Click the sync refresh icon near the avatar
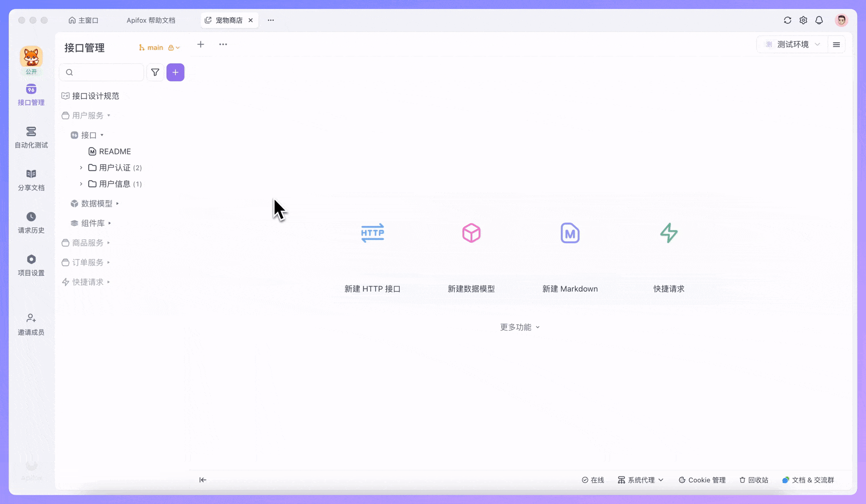 pyautogui.click(x=788, y=20)
